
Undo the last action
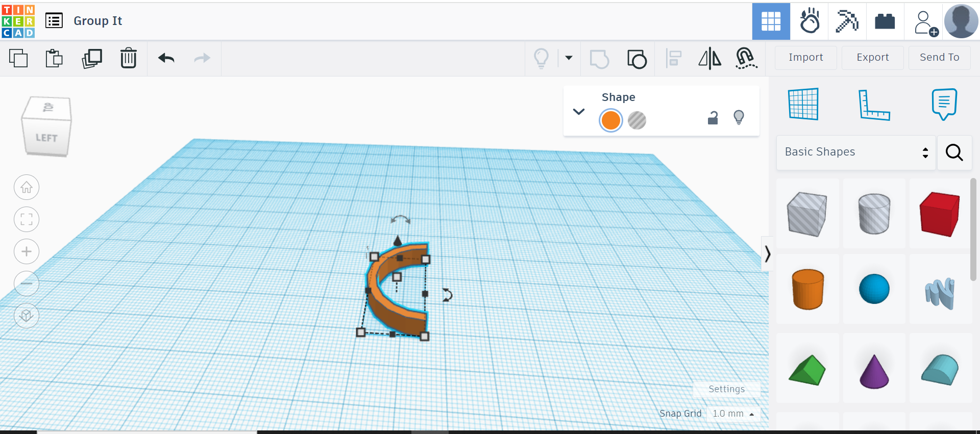[166, 58]
